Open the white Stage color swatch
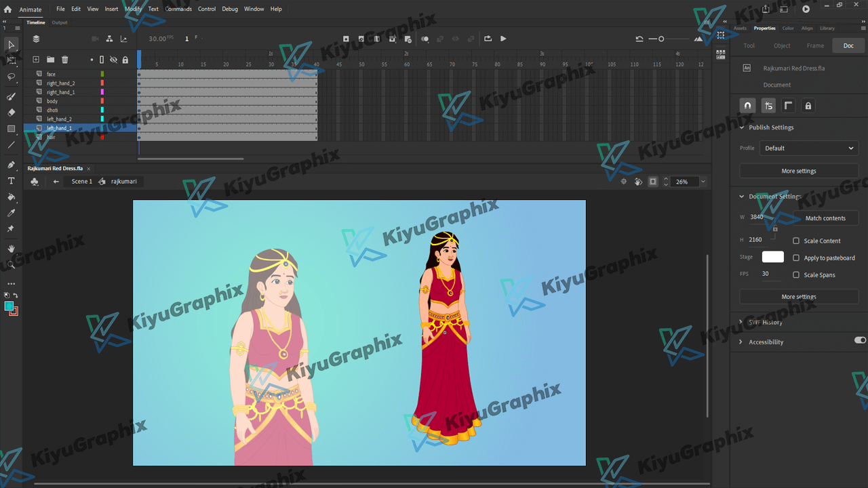The image size is (868, 488). click(772, 257)
